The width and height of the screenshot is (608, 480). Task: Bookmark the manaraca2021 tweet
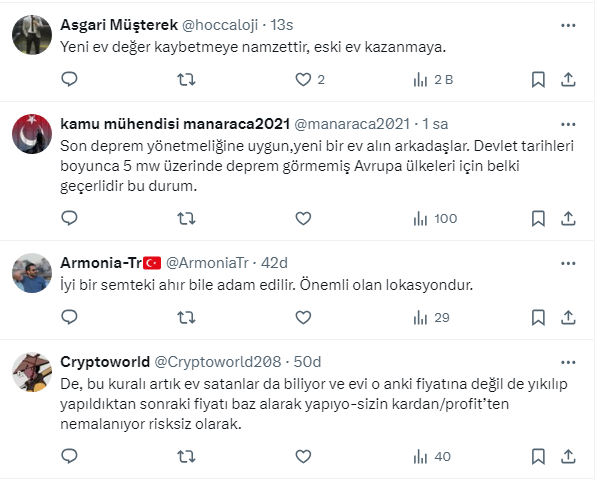(x=538, y=218)
